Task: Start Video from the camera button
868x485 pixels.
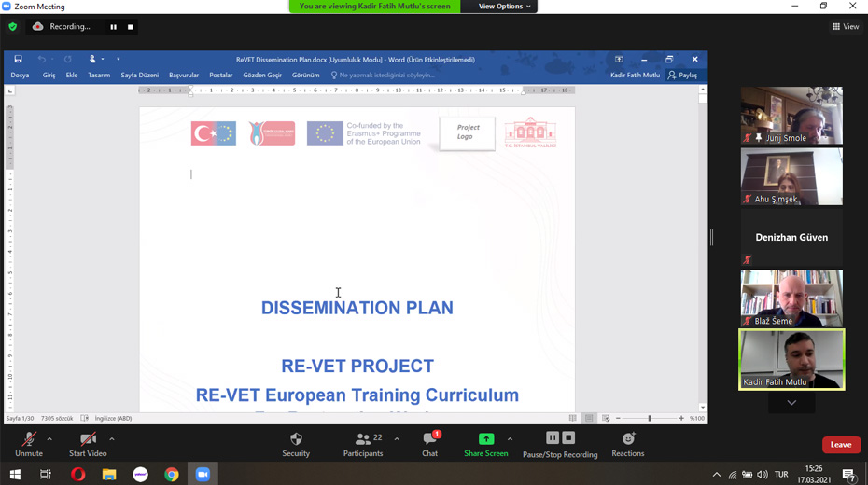Action: (88, 439)
